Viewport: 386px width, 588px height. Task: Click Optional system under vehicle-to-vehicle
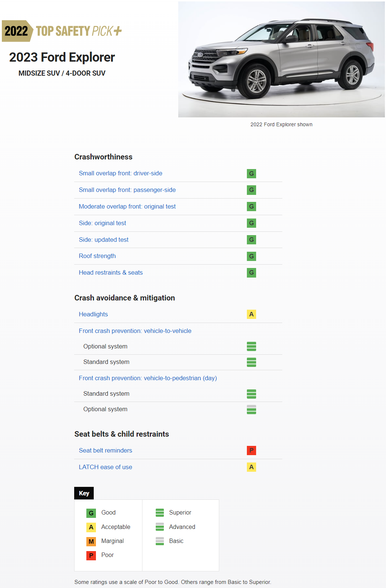click(106, 347)
